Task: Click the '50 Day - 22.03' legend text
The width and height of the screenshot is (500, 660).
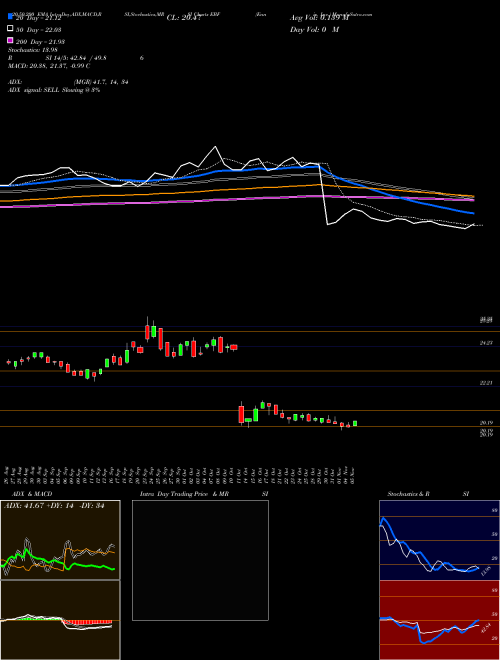Action: coord(38,29)
